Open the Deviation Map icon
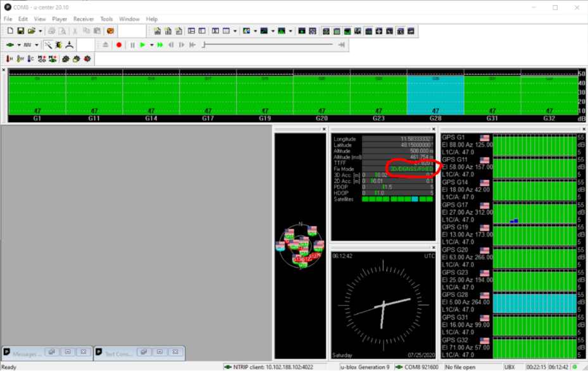This screenshot has height=371, width=588. coord(302,31)
